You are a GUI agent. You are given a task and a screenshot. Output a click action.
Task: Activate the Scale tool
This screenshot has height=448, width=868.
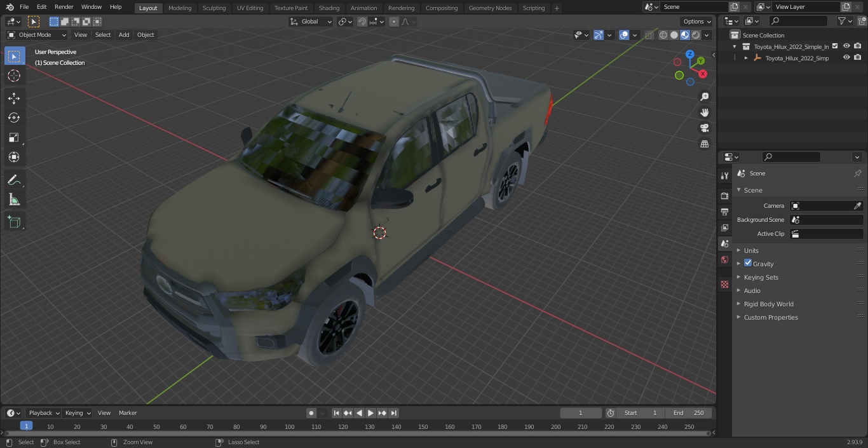14,137
